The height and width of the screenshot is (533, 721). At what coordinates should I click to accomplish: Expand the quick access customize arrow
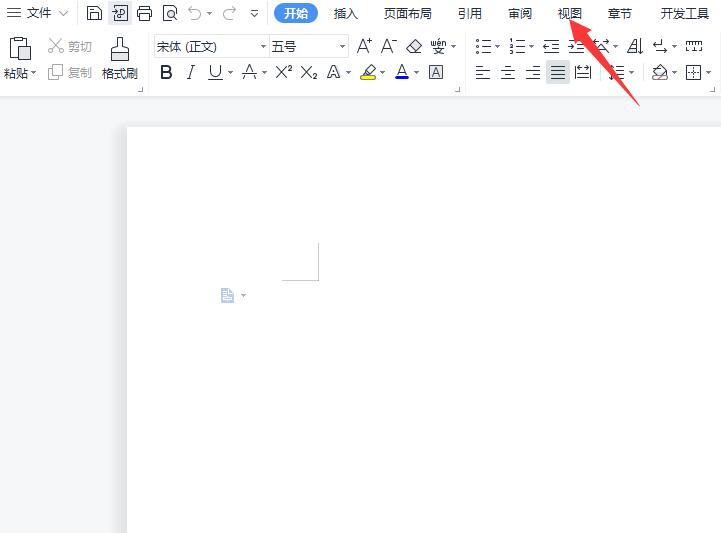pyautogui.click(x=254, y=13)
